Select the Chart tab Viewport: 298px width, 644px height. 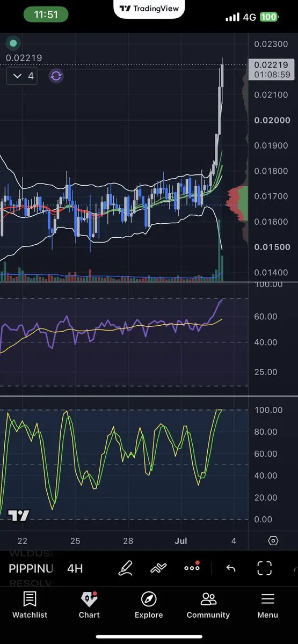pyautogui.click(x=89, y=605)
